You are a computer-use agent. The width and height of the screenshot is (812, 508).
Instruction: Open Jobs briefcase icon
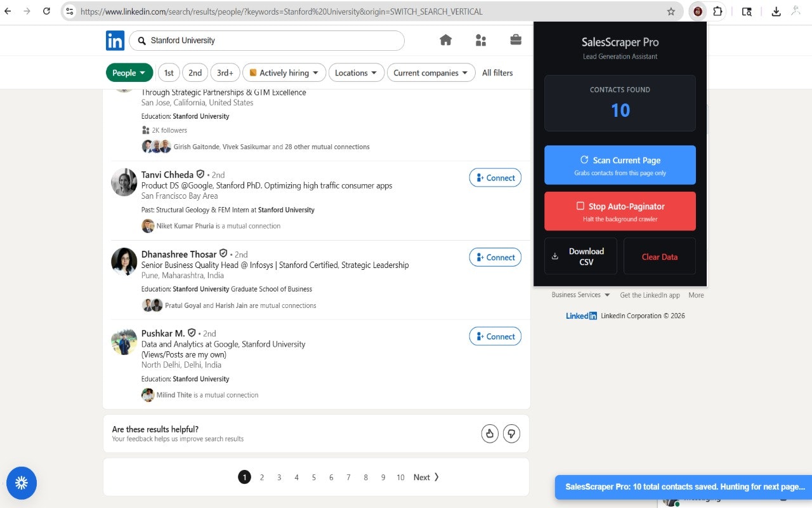[516, 40]
